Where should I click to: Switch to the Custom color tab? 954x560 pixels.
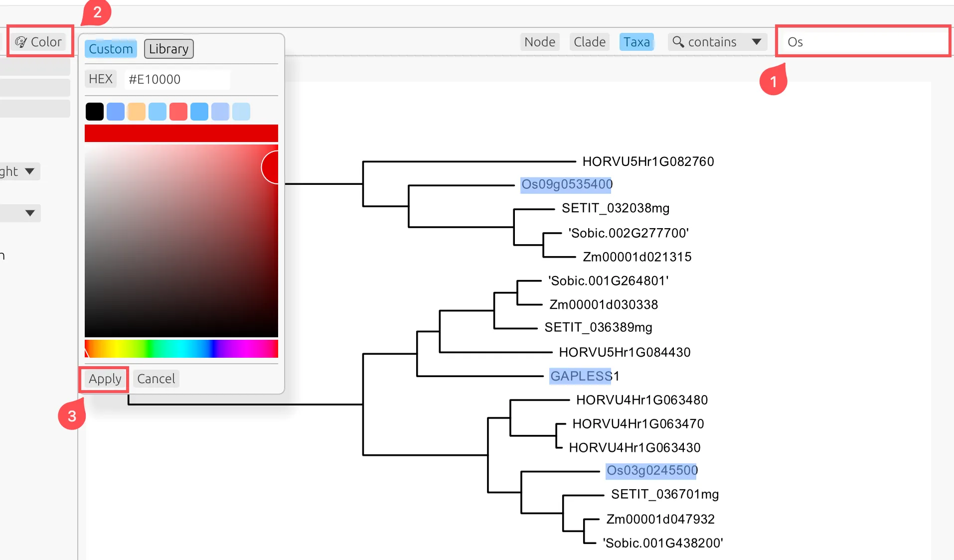coord(111,49)
